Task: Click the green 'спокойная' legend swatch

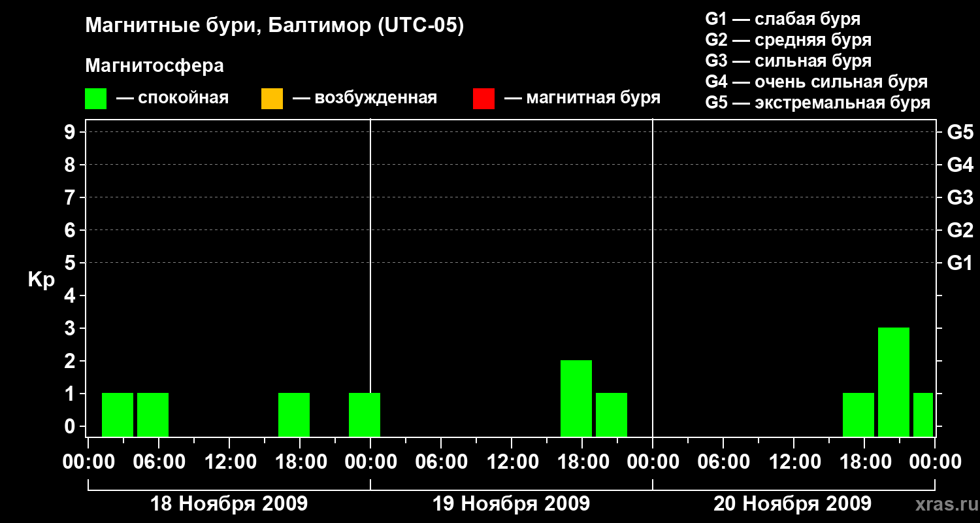Action: click(x=95, y=99)
